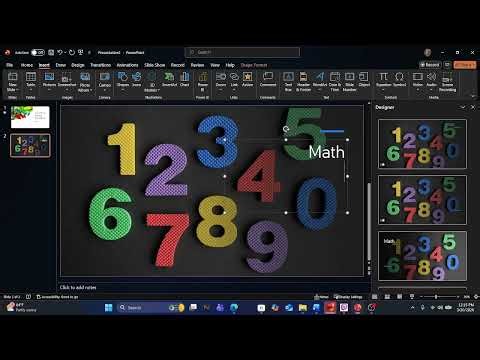Insert Icons from ribbon
480x360 pixels.
tap(137, 79)
